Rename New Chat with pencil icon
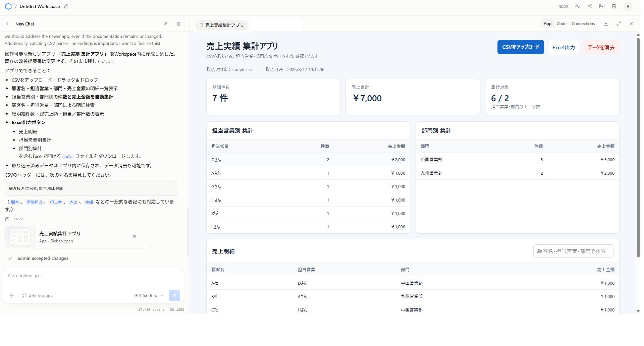Image resolution: width=644 pixels, height=346 pixels. click(x=165, y=24)
